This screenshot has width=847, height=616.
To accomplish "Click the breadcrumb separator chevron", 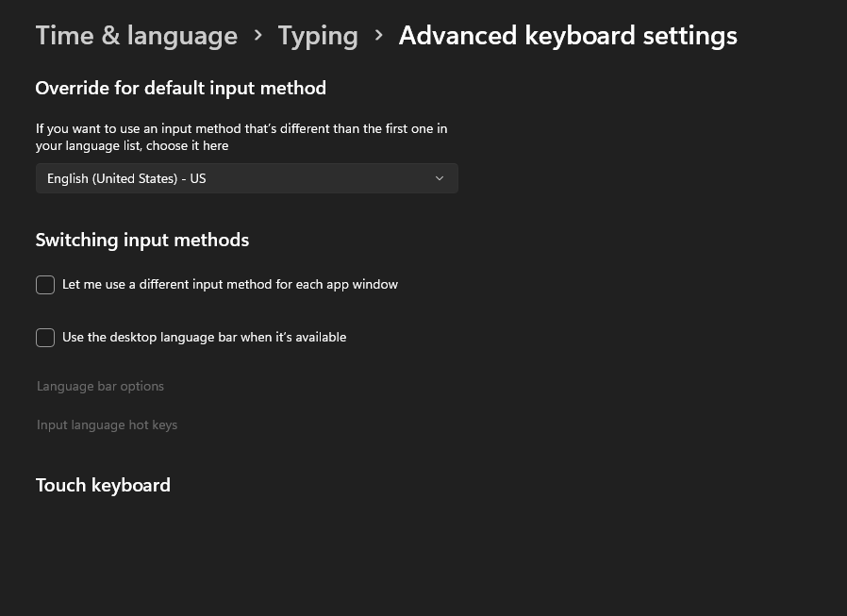I will (x=257, y=35).
